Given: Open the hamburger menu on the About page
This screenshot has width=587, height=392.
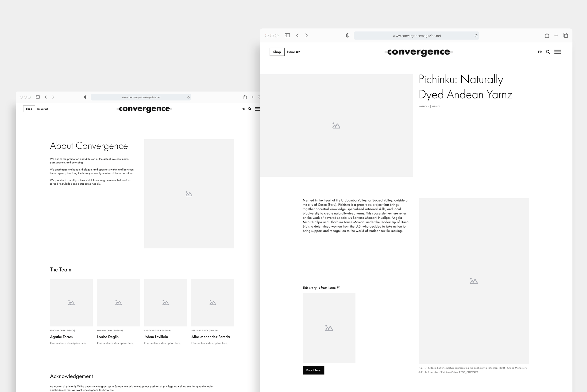Looking at the screenshot, I should tap(258, 109).
